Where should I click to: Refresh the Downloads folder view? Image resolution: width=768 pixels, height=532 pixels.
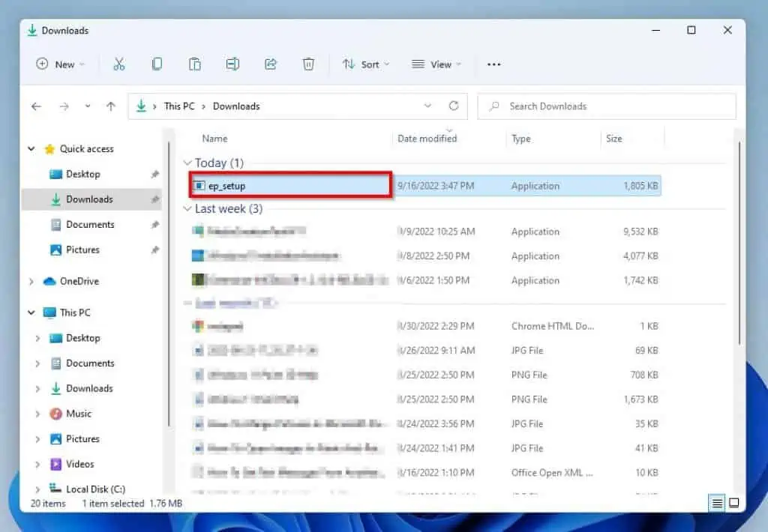453,106
